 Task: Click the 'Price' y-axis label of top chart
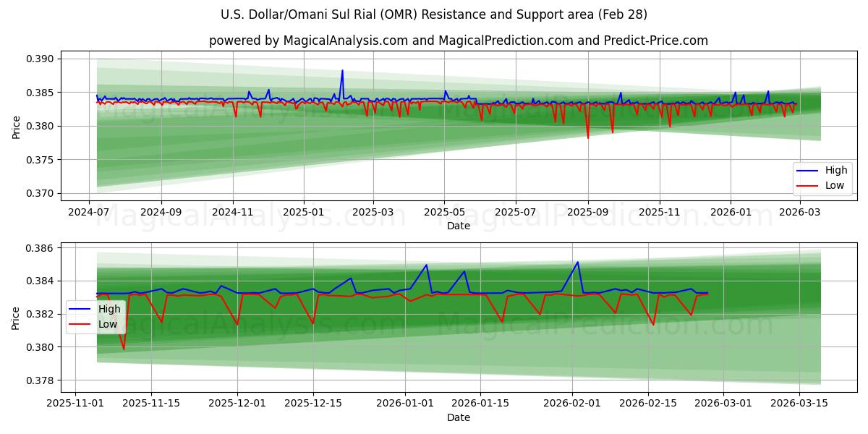click(x=16, y=126)
